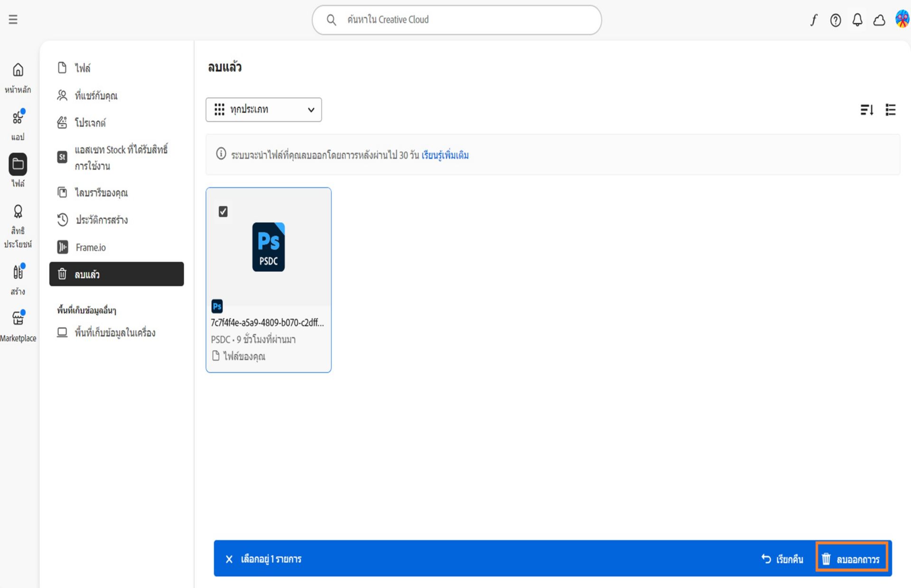
Task: Uncheck the PSDC file checkbox
Action: tap(223, 211)
